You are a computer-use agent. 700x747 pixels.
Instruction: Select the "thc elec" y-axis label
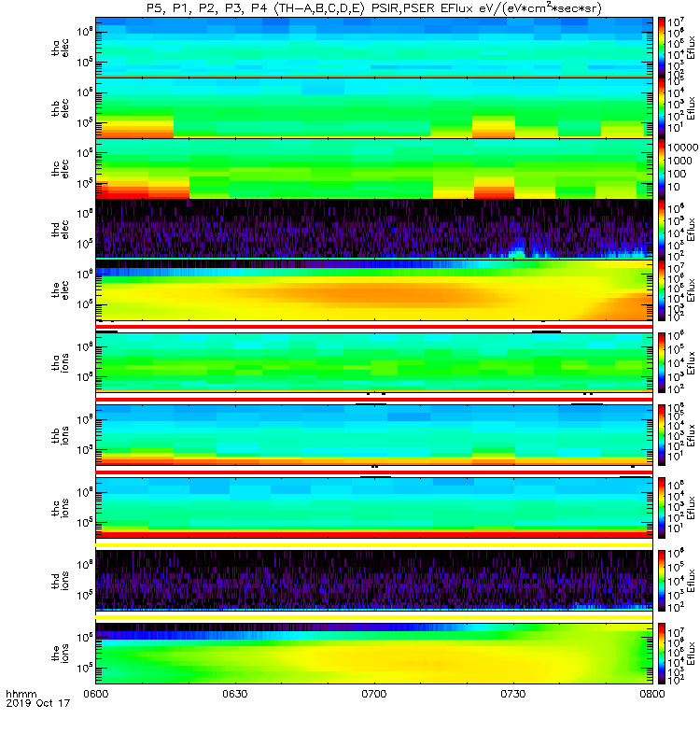[x=61, y=169]
